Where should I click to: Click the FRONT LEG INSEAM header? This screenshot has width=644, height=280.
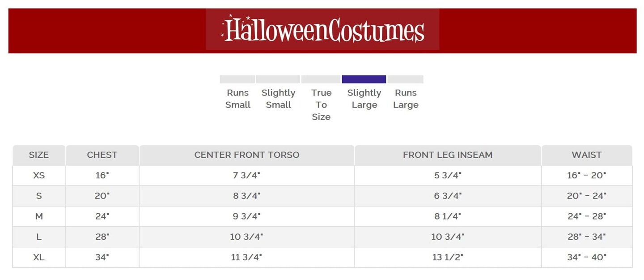coord(447,155)
